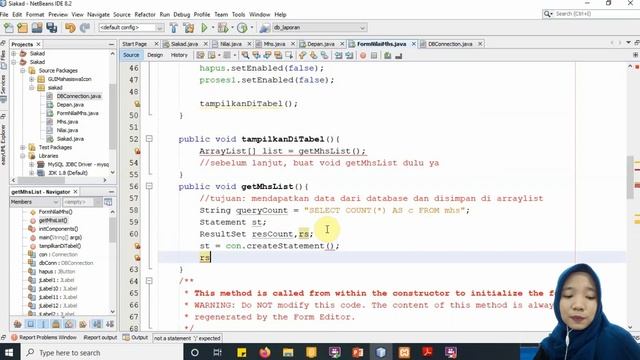The height and width of the screenshot is (360, 640).
Task: Toggle Show Static Members filter in Navigator
Action: pos(44,324)
